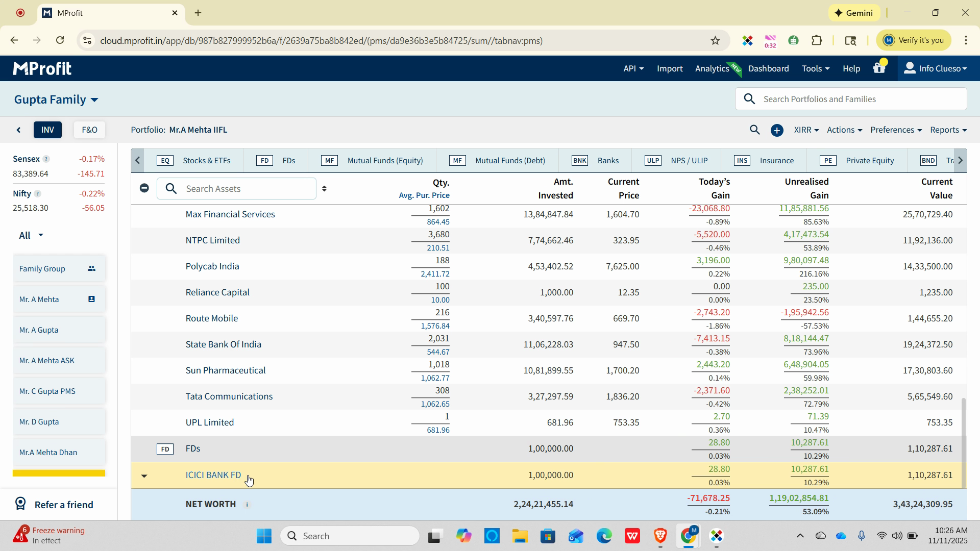This screenshot has width=980, height=551.
Task: Collapse the ICICI BANK FD row arrow
Action: [x=144, y=475]
